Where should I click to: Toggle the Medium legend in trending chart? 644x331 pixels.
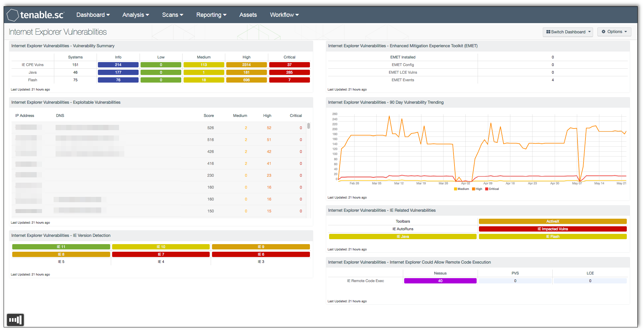462,189
